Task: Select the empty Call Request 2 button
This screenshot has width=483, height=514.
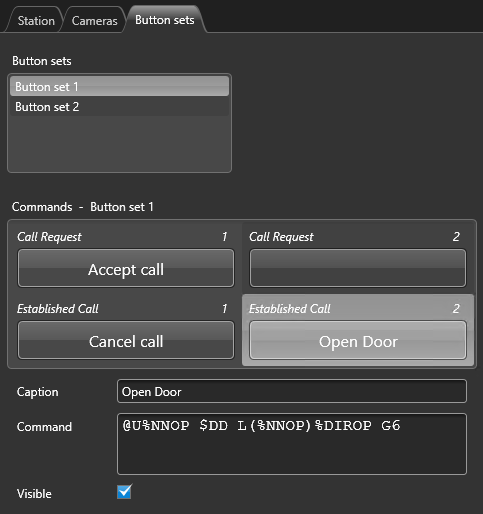Action: (x=358, y=268)
